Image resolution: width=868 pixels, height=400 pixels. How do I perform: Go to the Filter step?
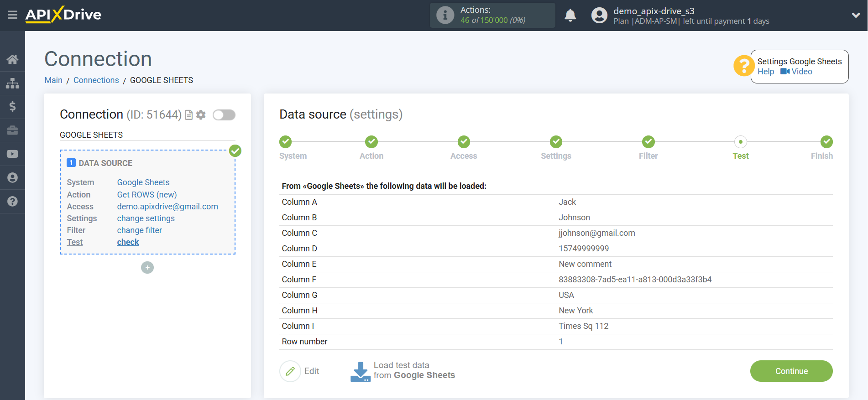[648, 142]
